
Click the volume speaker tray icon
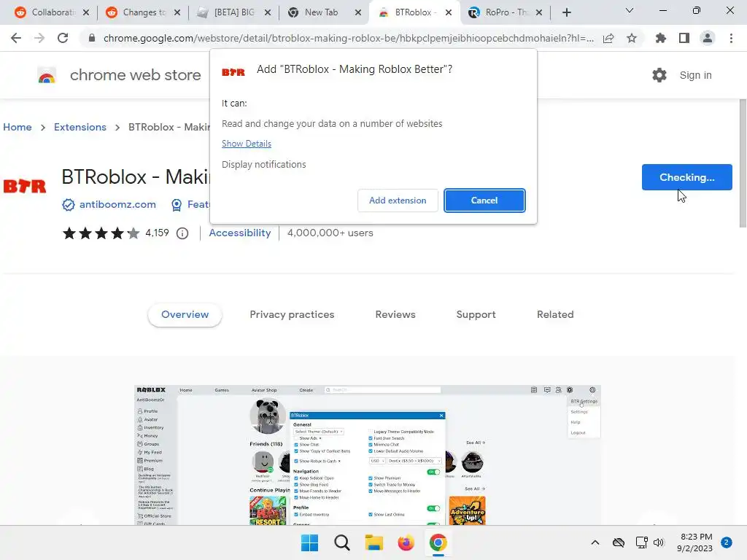pos(659,542)
